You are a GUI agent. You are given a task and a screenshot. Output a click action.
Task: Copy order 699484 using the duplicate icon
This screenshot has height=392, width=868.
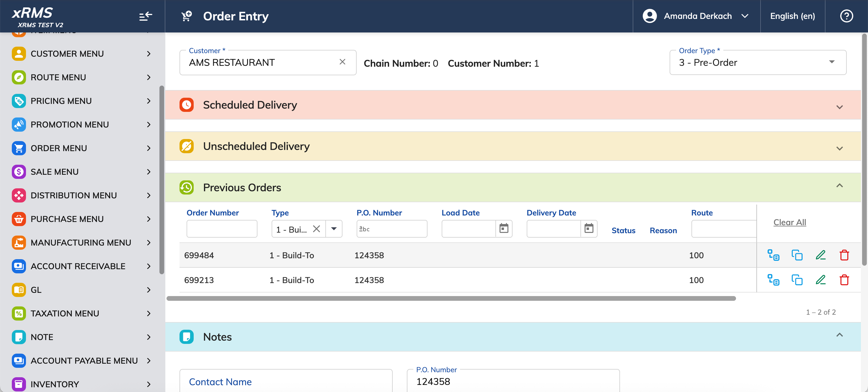point(797,255)
